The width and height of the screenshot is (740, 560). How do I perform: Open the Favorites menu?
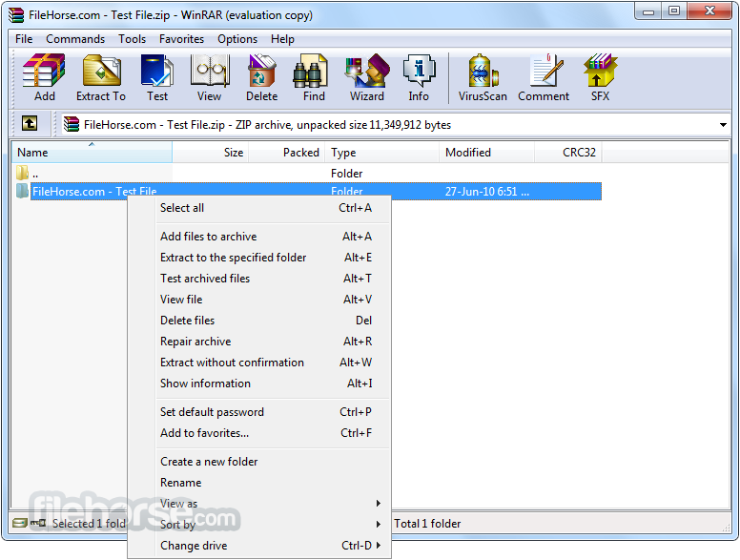[181, 39]
